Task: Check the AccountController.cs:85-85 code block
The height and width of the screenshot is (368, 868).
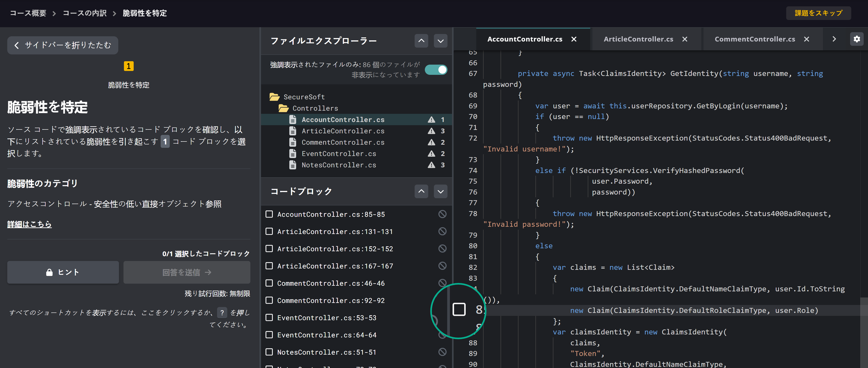Action: pos(269,214)
